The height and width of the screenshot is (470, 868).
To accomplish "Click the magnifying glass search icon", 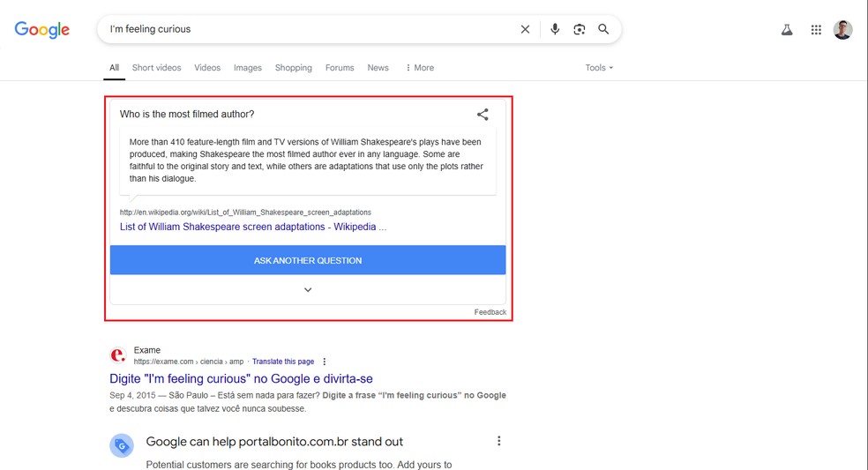I will (603, 29).
